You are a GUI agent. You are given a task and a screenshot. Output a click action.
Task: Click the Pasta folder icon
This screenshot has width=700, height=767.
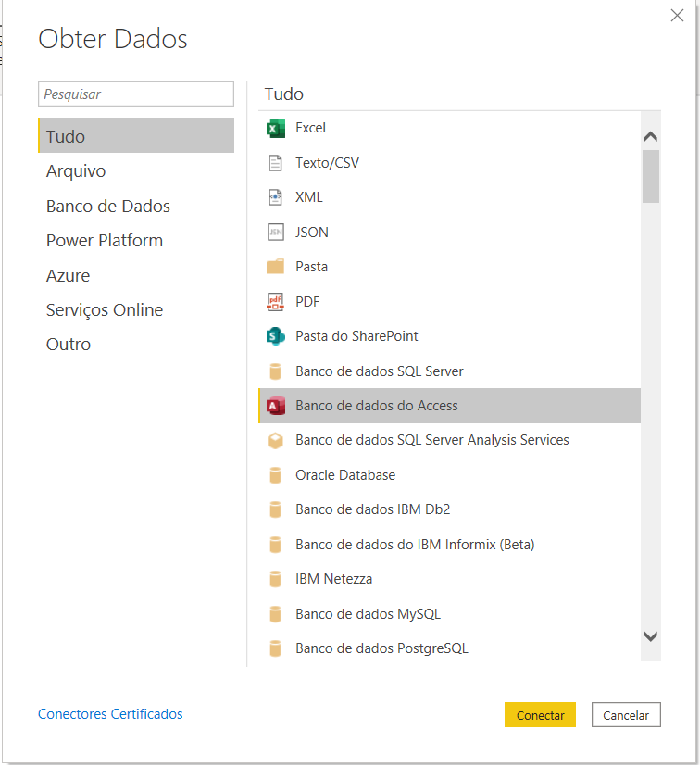(x=275, y=267)
